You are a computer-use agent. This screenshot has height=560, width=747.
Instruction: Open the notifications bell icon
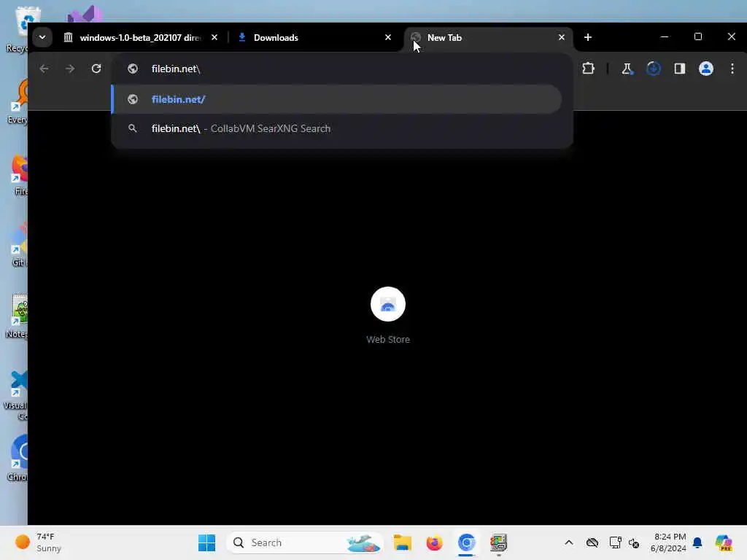tap(697, 542)
